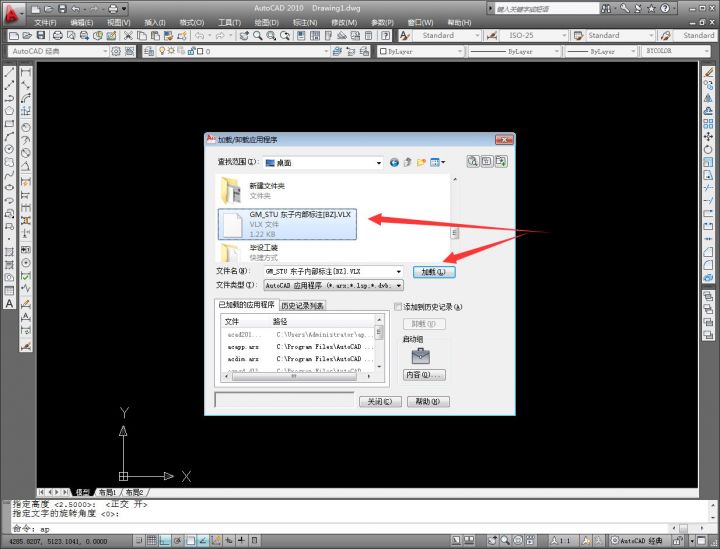Expand the 查找范围 folder dropdown
The width and height of the screenshot is (720, 549).
click(378, 162)
